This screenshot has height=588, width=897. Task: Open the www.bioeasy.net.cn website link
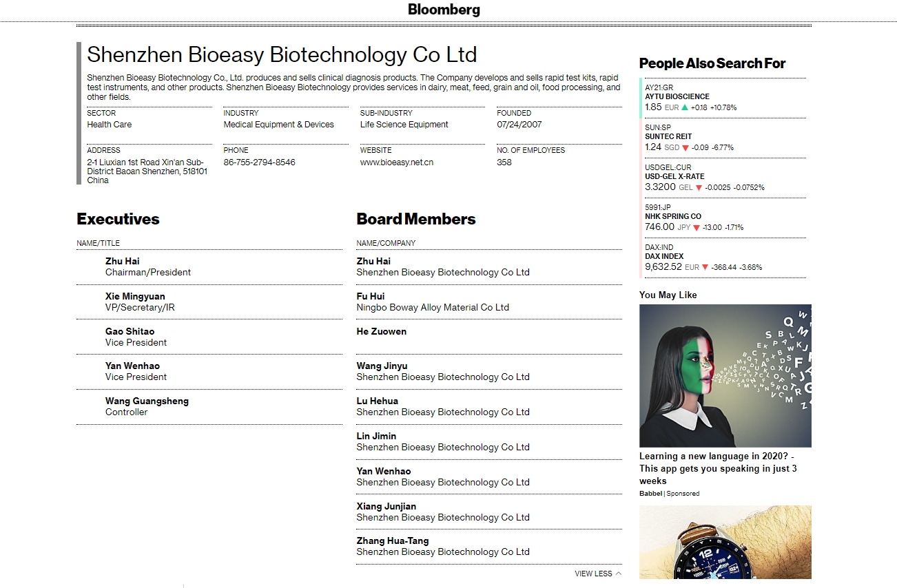click(x=396, y=162)
